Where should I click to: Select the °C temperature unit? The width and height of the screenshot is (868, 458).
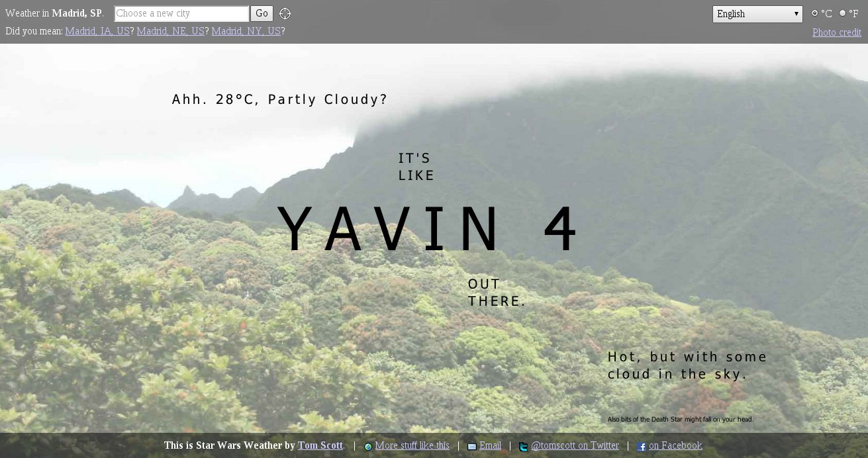point(815,13)
